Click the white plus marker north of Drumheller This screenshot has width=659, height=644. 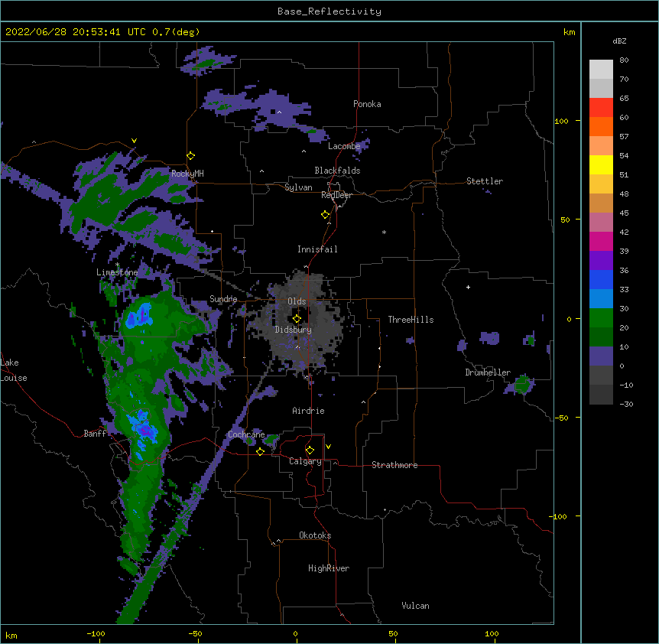468,287
